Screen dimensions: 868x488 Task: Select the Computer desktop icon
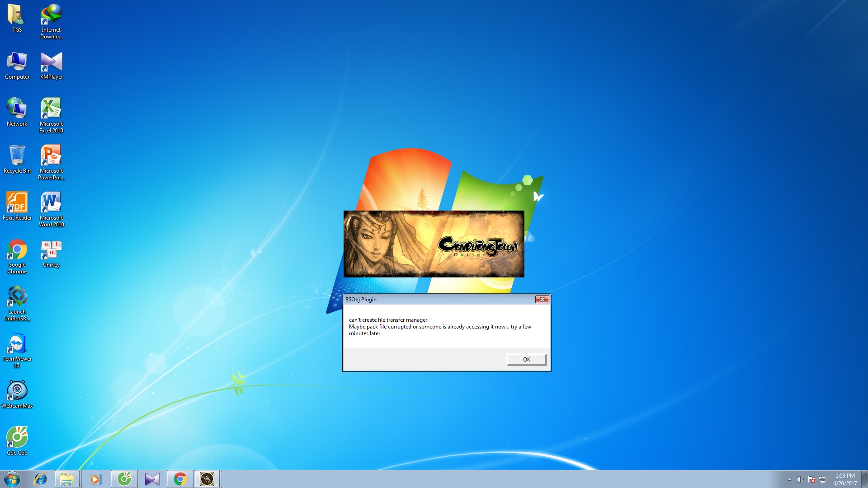pos(17,66)
